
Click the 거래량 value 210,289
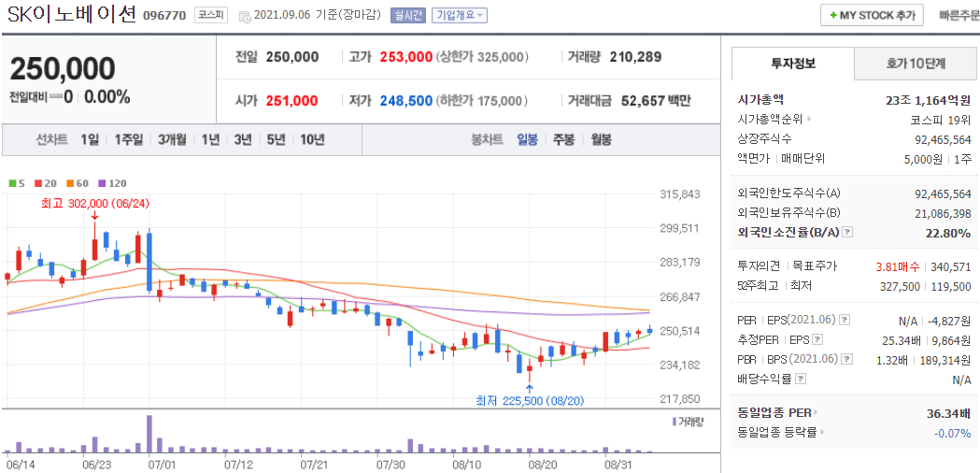635,57
